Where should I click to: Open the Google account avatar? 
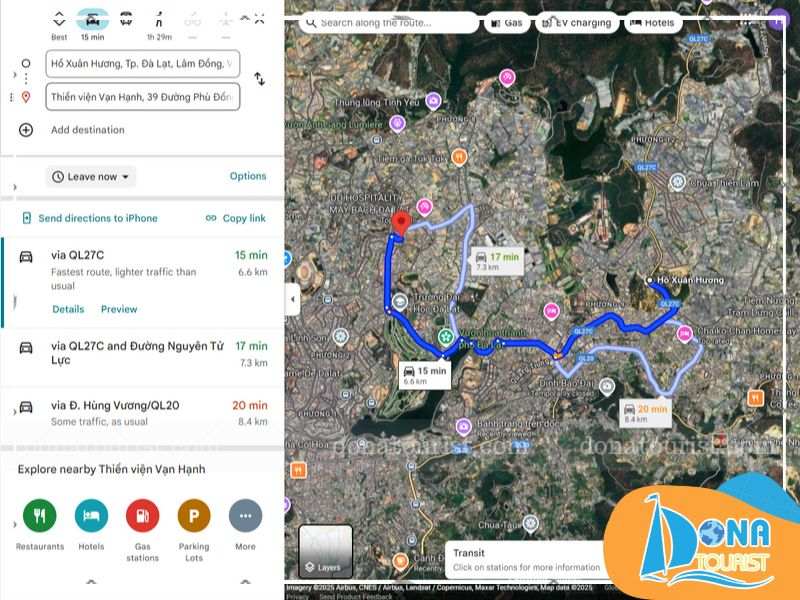point(779,20)
